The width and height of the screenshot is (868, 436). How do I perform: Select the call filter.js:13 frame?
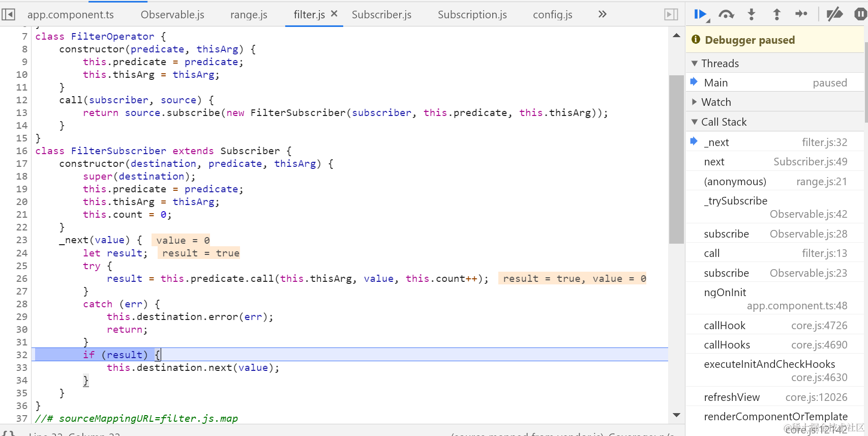775,253
